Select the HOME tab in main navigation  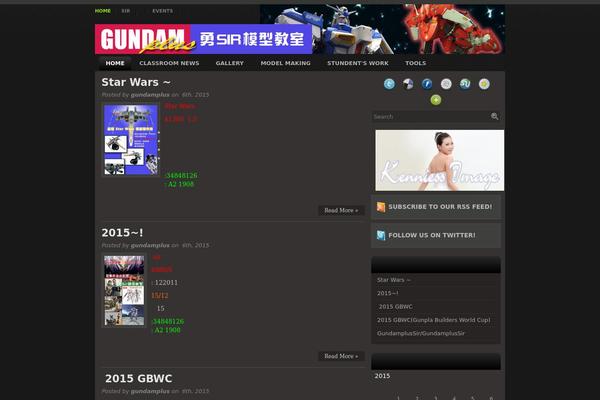click(x=115, y=63)
